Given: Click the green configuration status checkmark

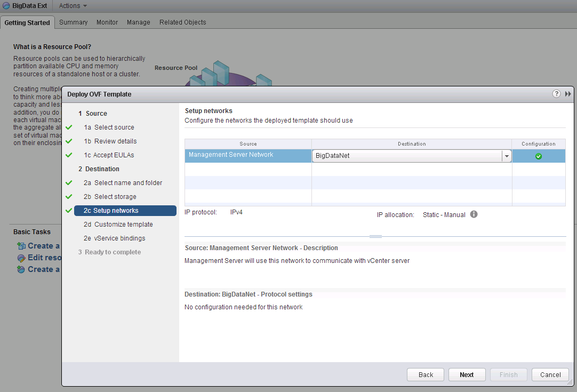Looking at the screenshot, I should coord(539,156).
